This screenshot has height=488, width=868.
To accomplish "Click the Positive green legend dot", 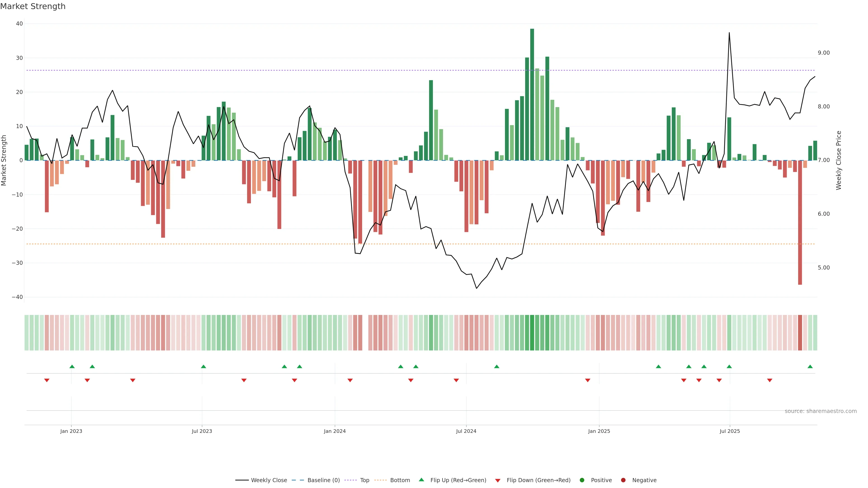I will tap(582, 480).
